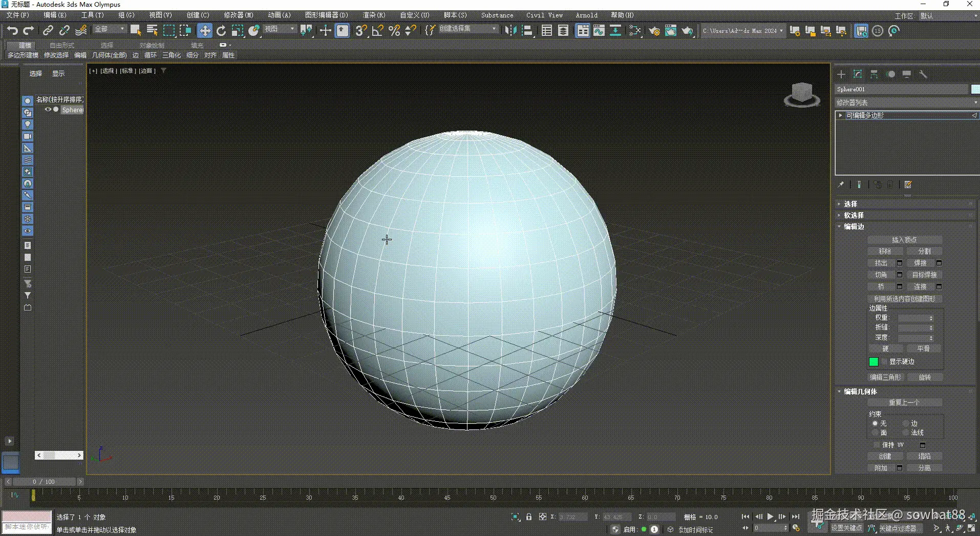
Task: Expand the 可编辑多边形 modifier stack entry
Action: (x=841, y=115)
